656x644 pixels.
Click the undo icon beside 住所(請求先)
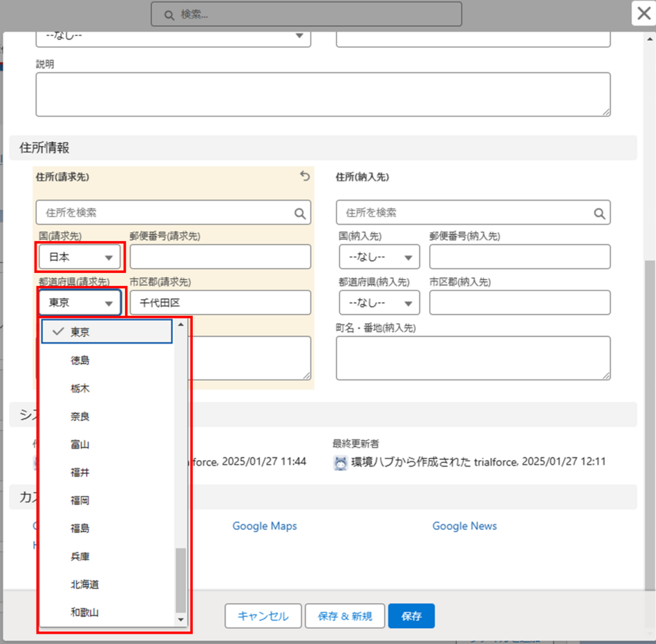(305, 177)
